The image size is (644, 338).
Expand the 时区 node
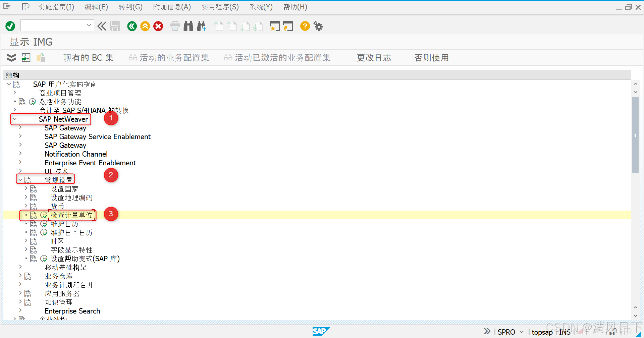26,240
